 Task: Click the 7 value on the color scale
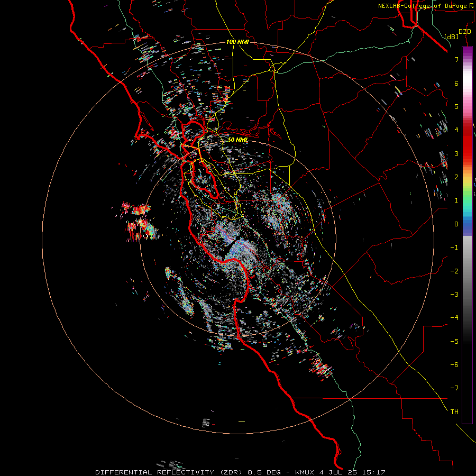click(x=456, y=59)
